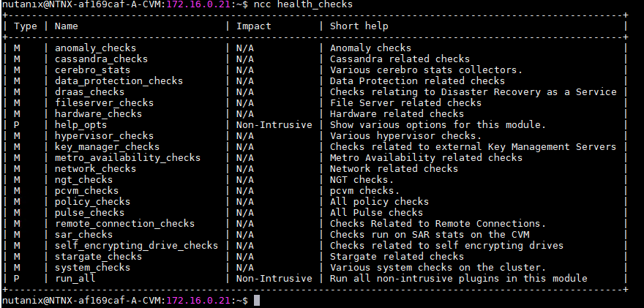Click the ngt_checks entry
The width and height of the screenshot is (644, 308).
pyautogui.click(x=83, y=180)
